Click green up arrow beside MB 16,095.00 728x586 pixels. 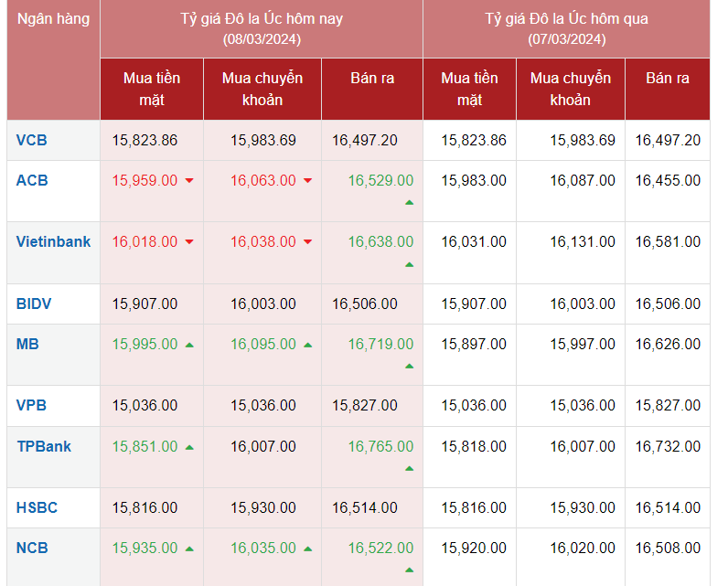[307, 345]
